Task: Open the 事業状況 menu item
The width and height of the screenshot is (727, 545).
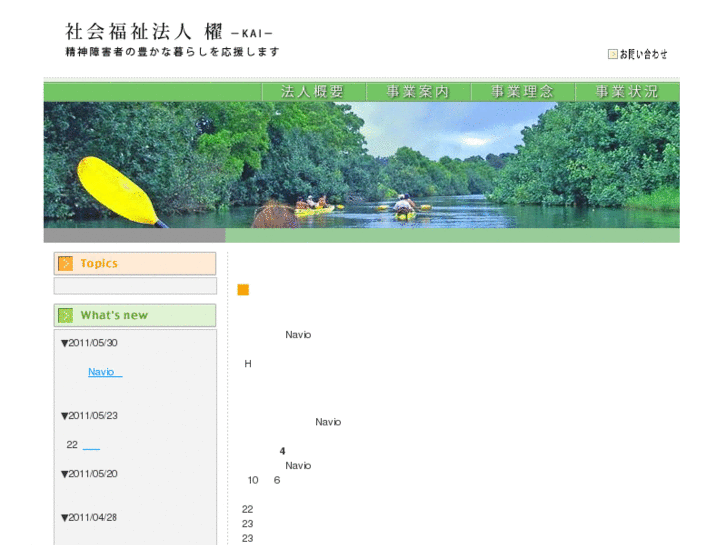Action: click(x=627, y=91)
